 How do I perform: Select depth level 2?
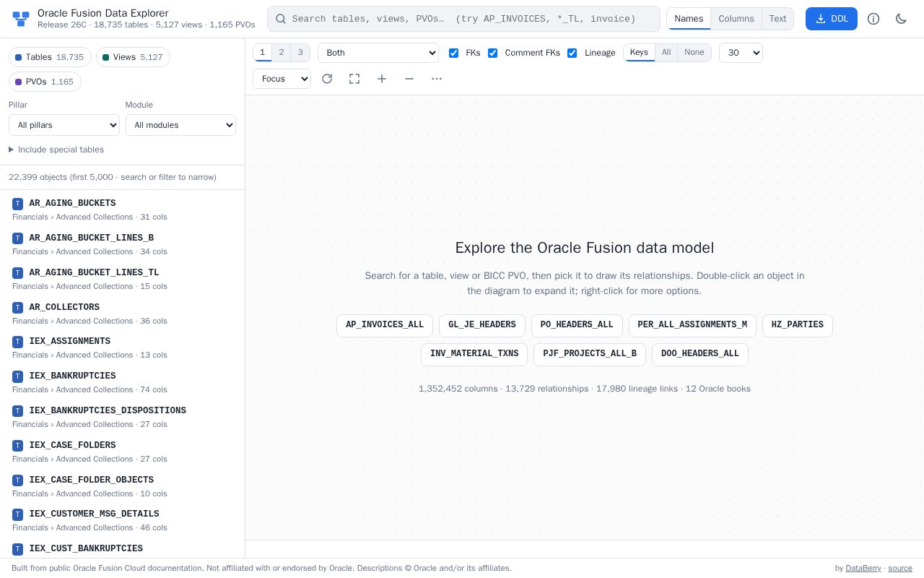coord(282,52)
